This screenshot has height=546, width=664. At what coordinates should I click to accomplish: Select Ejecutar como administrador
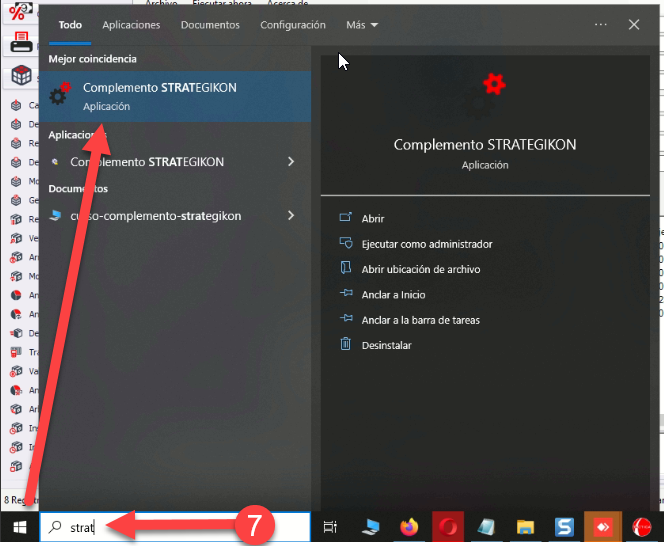pyautogui.click(x=427, y=244)
